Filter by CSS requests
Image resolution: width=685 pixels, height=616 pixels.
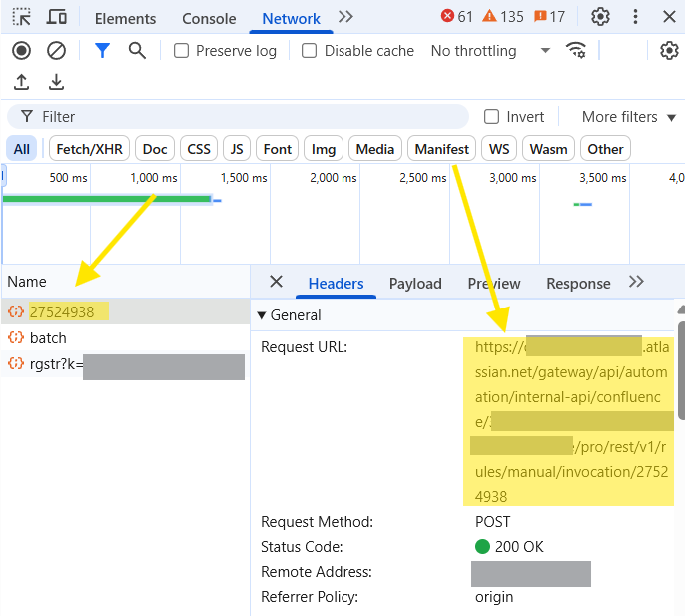coord(199,149)
